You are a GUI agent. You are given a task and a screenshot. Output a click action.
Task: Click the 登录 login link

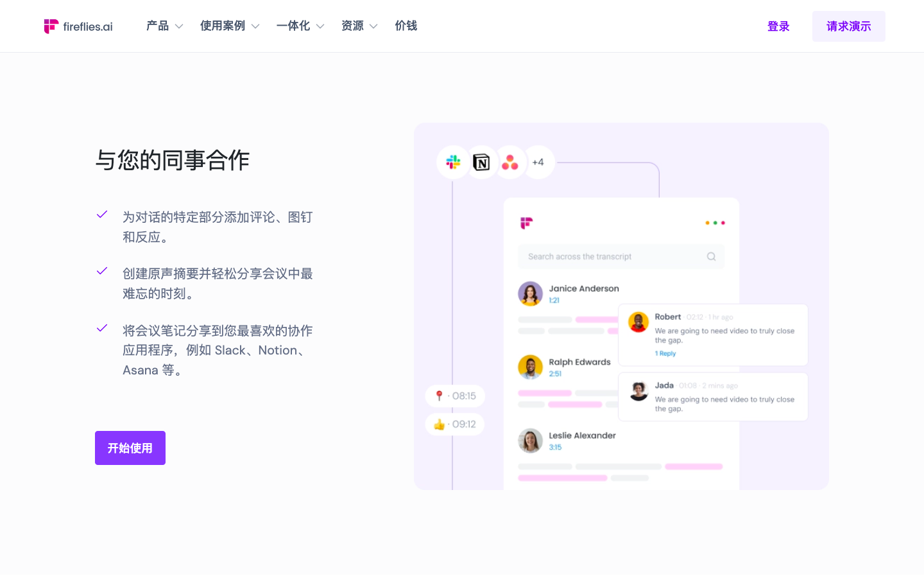(x=778, y=26)
